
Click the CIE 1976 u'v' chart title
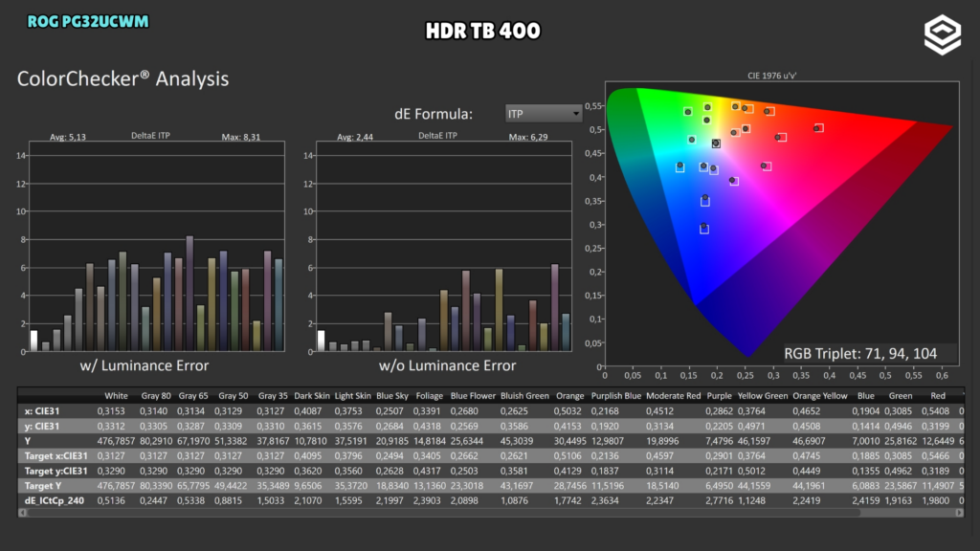(x=772, y=76)
